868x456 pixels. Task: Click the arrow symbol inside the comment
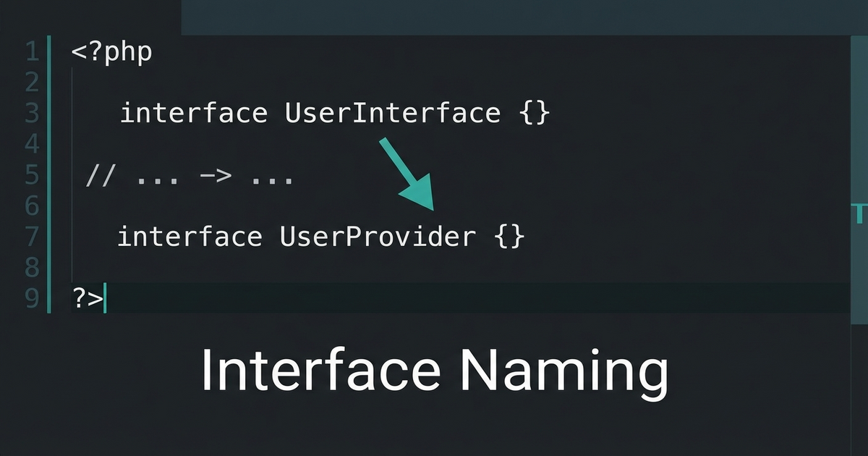pyautogui.click(x=218, y=174)
